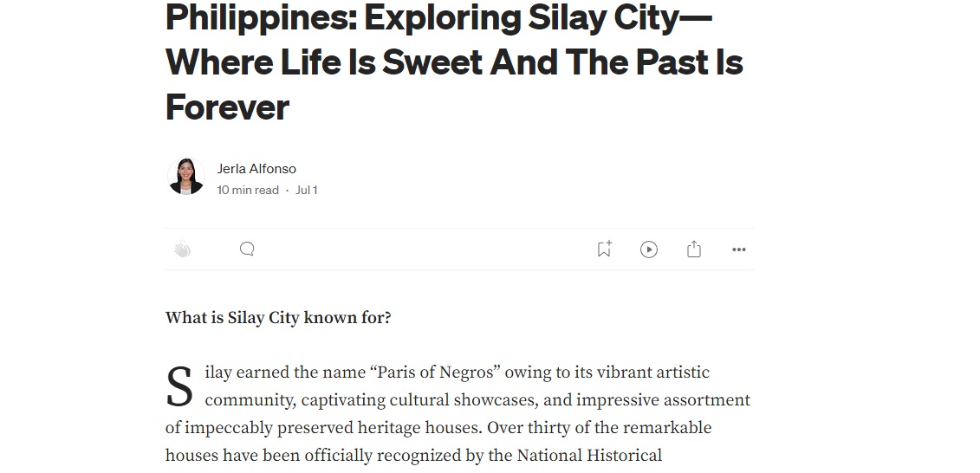Click the words "heritage houses" in the paragraph
Screen dimensions: 980x473
click(x=421, y=428)
